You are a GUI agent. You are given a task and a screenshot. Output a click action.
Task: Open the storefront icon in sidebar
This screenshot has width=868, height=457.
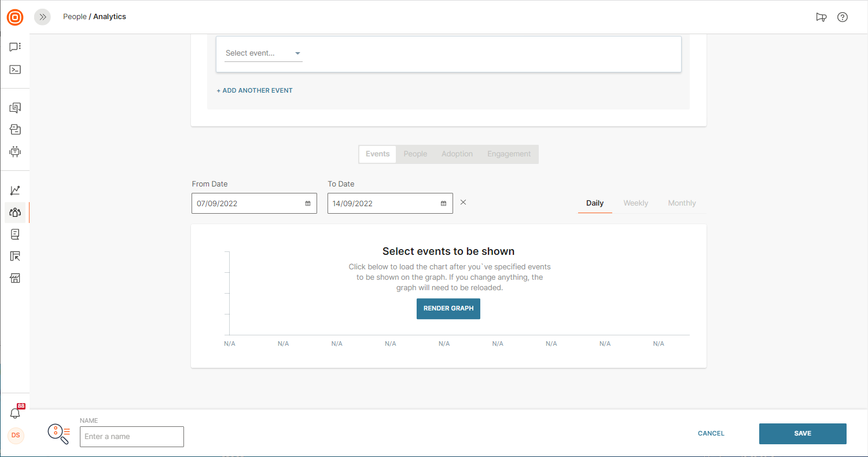coord(15,279)
